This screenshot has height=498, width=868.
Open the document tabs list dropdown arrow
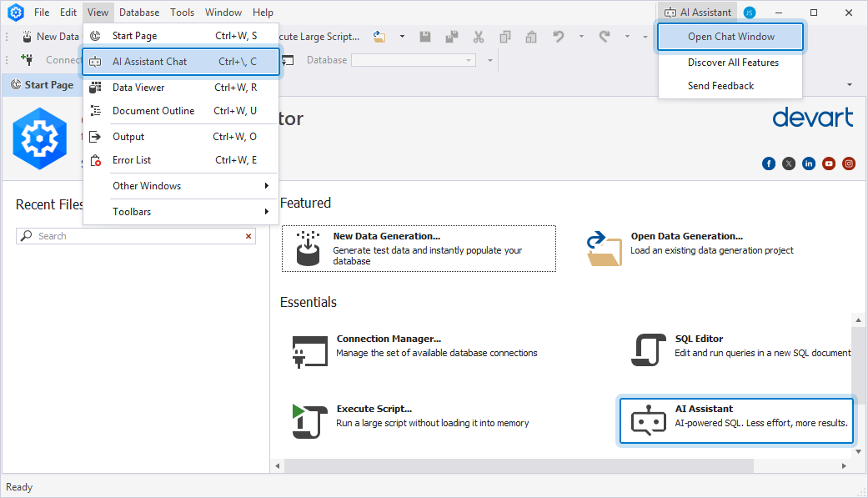[x=849, y=85]
